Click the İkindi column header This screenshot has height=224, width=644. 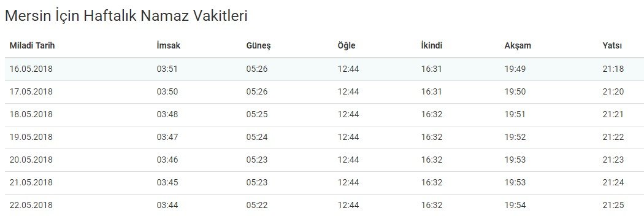pyautogui.click(x=431, y=45)
